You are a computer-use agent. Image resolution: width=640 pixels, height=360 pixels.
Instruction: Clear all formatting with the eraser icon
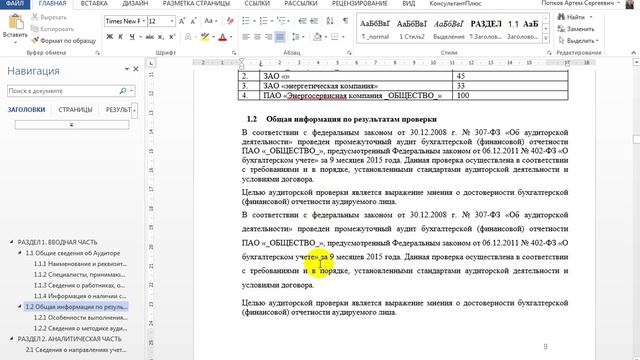tap(230, 21)
